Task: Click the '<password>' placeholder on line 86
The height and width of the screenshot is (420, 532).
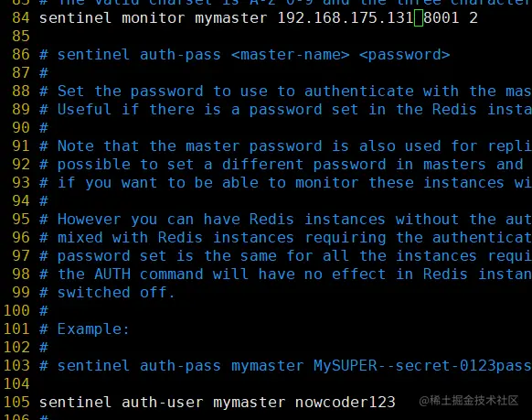Action: click(405, 55)
